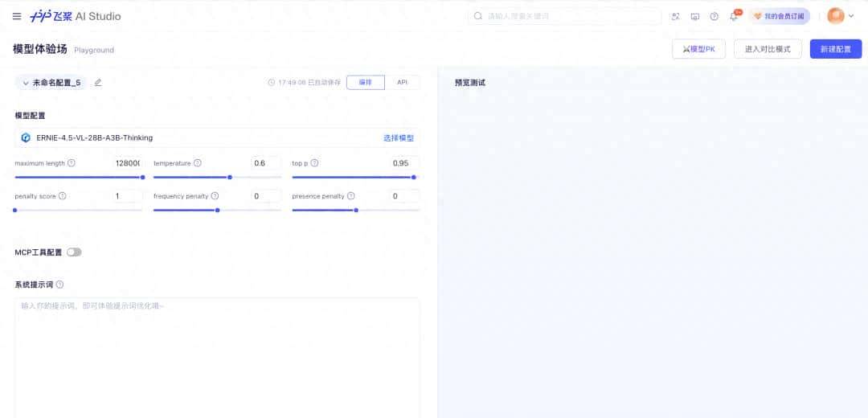Click the temperature slider
Viewport: 868px width, 418px height.
tap(217, 177)
